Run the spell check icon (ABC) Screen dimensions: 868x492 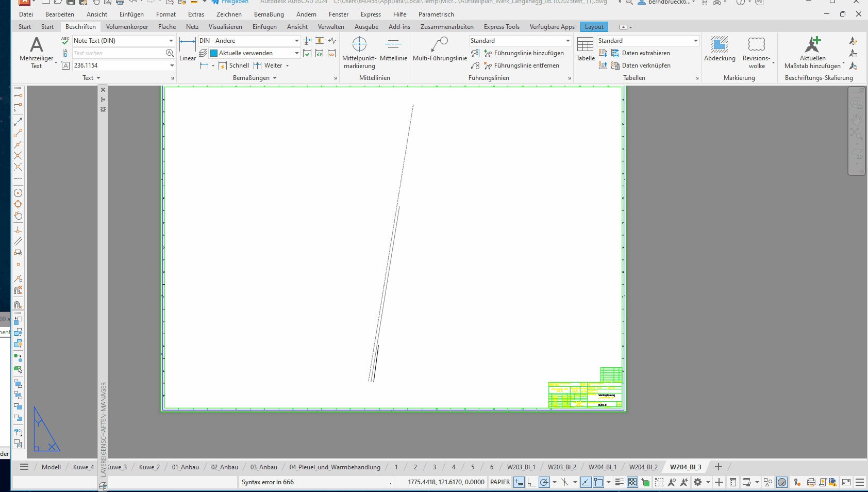65,40
